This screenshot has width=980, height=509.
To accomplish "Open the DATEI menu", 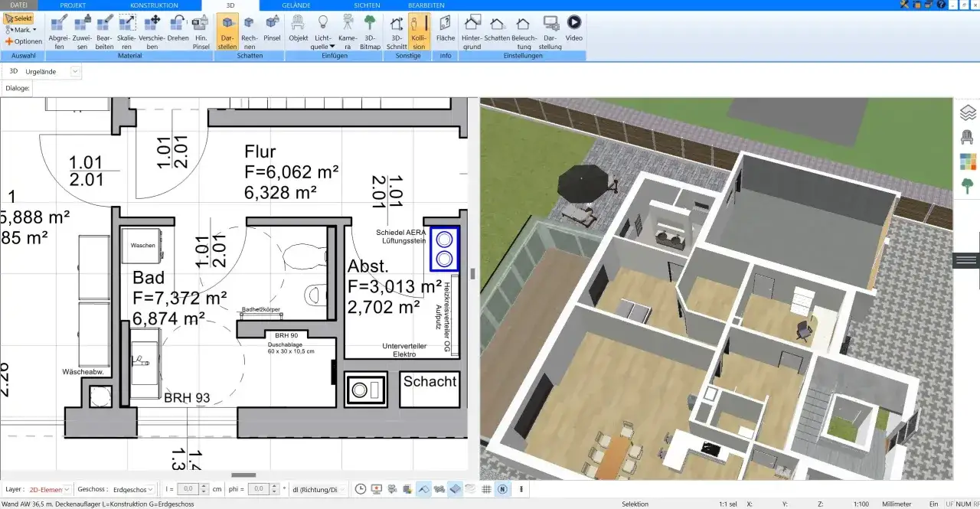I will tap(19, 5).
